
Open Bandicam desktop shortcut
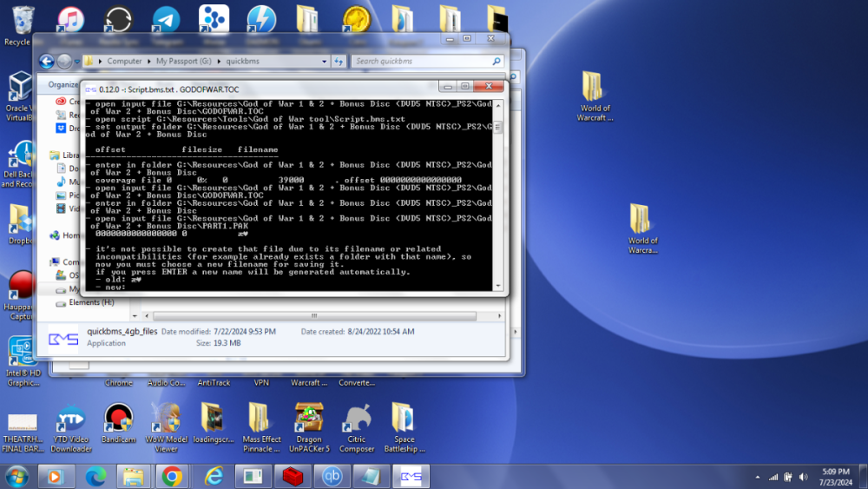(118, 420)
